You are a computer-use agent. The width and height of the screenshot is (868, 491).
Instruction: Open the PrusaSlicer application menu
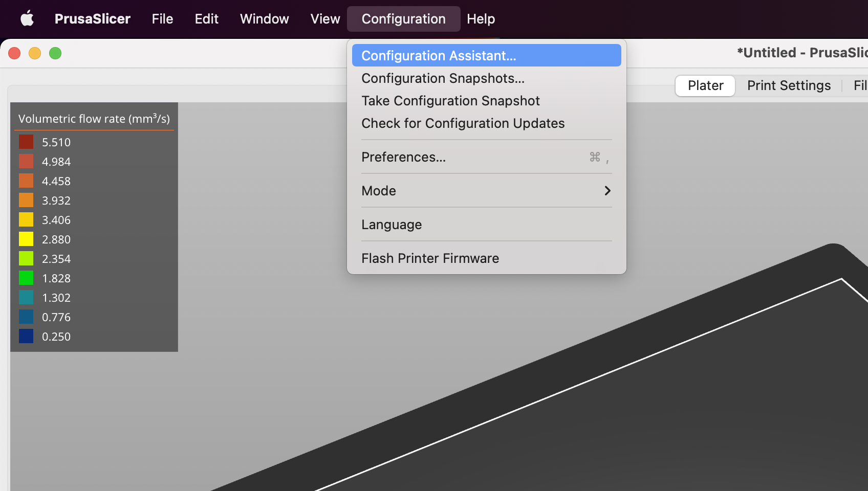point(93,19)
